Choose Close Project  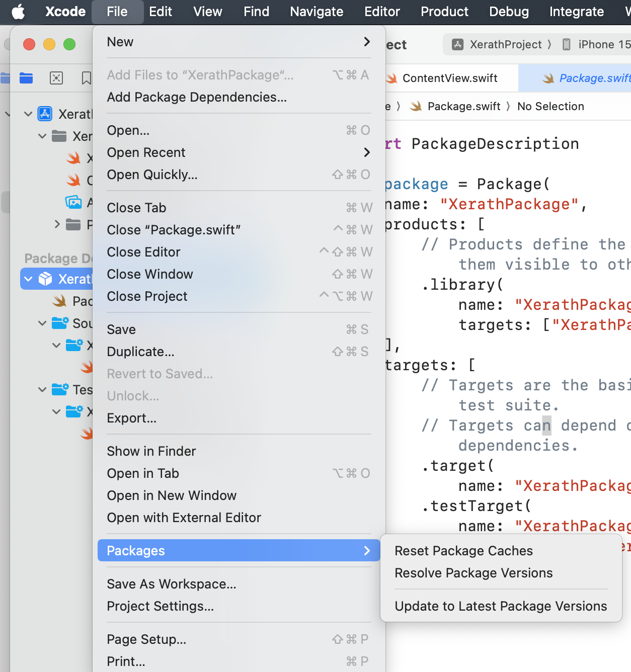[x=239, y=296]
